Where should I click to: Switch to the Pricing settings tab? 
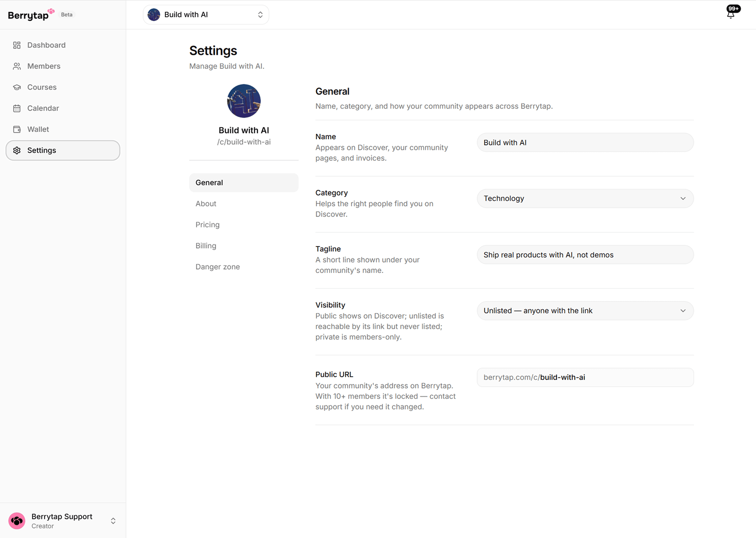coord(244,225)
